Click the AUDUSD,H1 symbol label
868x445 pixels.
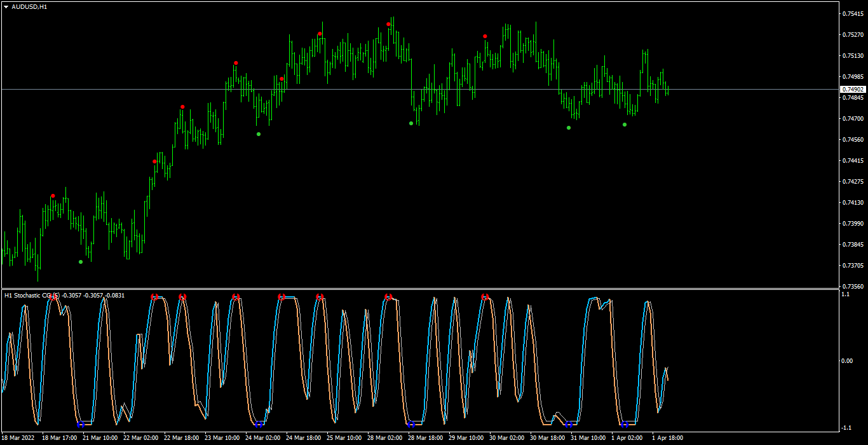tap(29, 6)
